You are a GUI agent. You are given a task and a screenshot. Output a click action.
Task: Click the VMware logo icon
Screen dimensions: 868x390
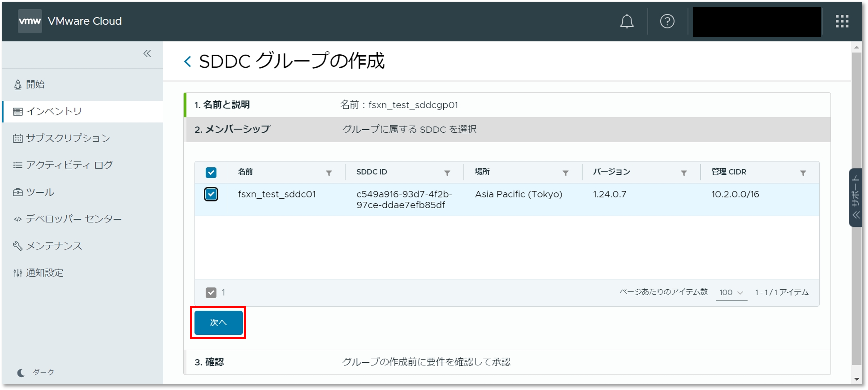[30, 21]
